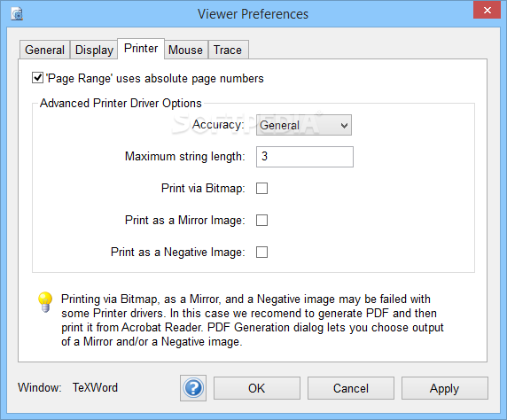This screenshot has height=420, width=507.
Task: Close the Viewer Preferences dialog
Action: click(x=487, y=10)
